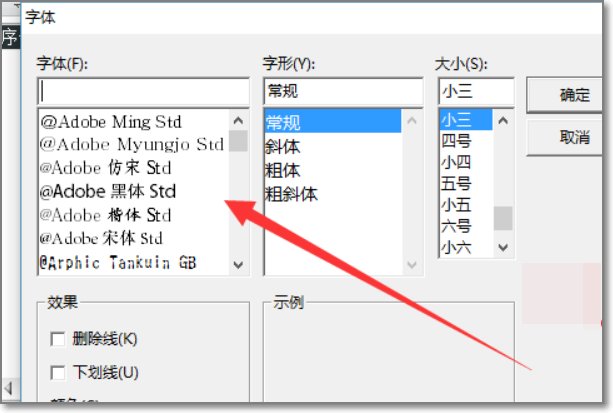Click the size list scrollbar thumb
This screenshot has height=413, width=613.
(503, 218)
